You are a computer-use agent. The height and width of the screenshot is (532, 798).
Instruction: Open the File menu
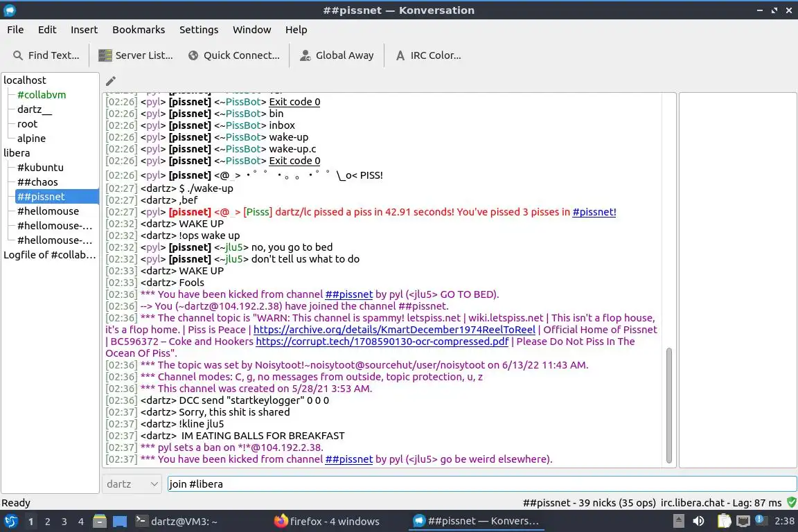point(15,30)
